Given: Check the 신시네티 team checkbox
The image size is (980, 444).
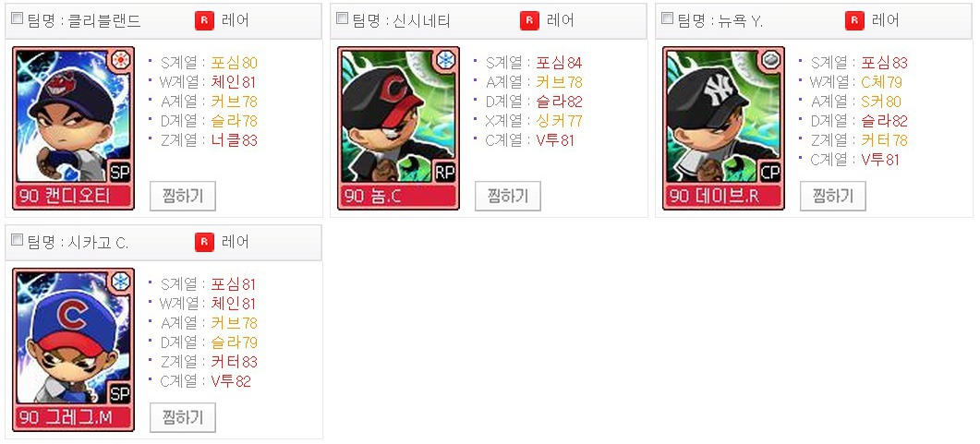Looking at the screenshot, I should (x=342, y=18).
